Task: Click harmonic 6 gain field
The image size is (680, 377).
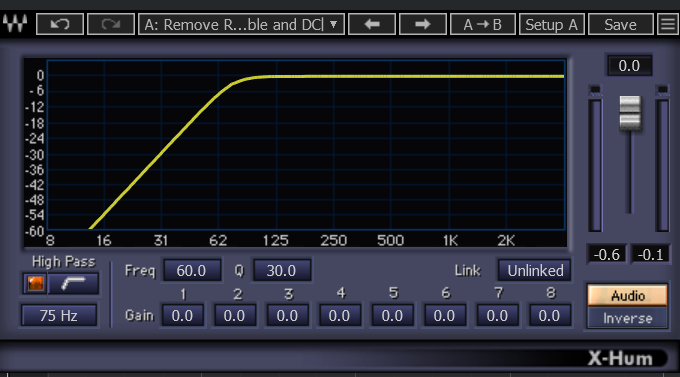Action: (445, 315)
